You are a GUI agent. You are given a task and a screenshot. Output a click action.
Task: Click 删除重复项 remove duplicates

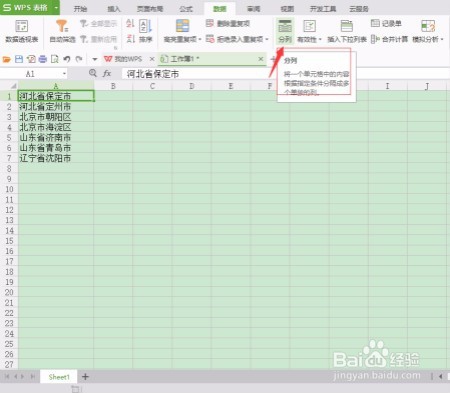[228, 23]
